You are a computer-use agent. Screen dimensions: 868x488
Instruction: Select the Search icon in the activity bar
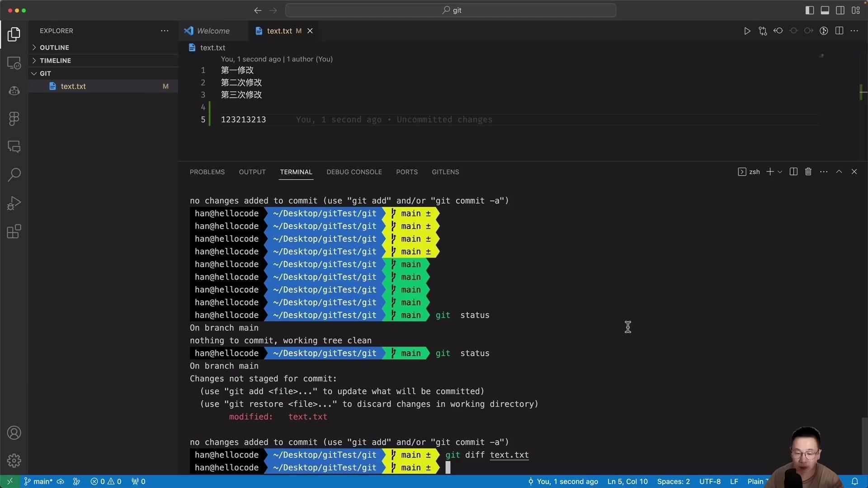(x=14, y=174)
